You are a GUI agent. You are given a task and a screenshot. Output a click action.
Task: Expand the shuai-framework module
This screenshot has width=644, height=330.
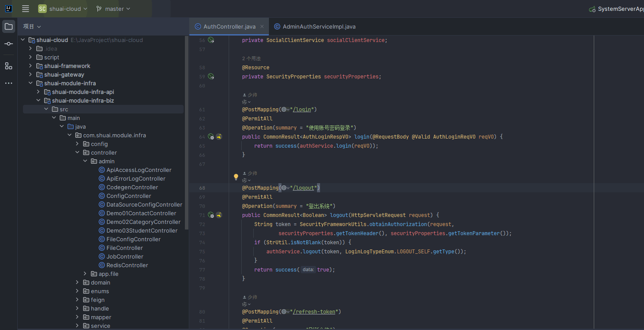click(31, 66)
